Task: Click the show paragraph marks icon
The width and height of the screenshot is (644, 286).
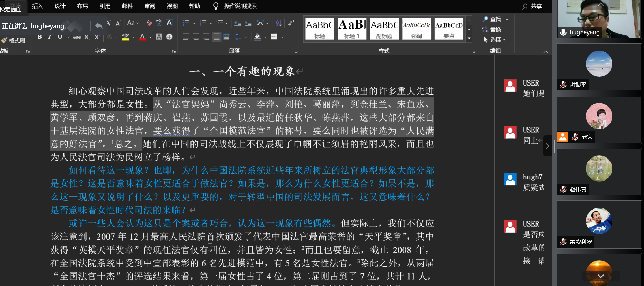Action: (x=291, y=23)
